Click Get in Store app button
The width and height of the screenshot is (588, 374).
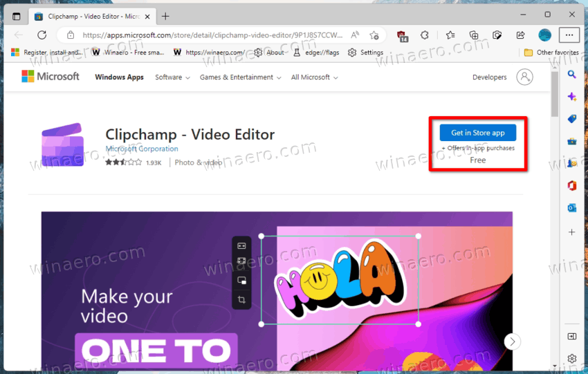click(x=478, y=133)
